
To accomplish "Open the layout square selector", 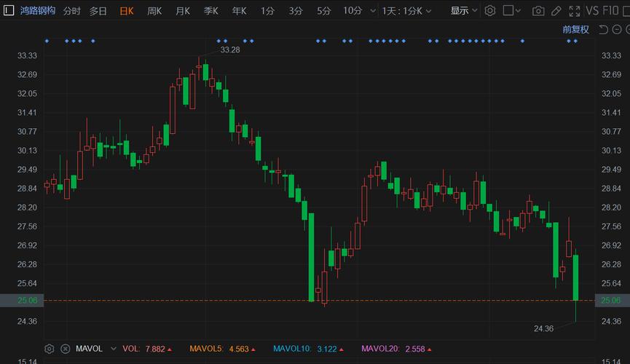I will pyautogui.click(x=513, y=11).
